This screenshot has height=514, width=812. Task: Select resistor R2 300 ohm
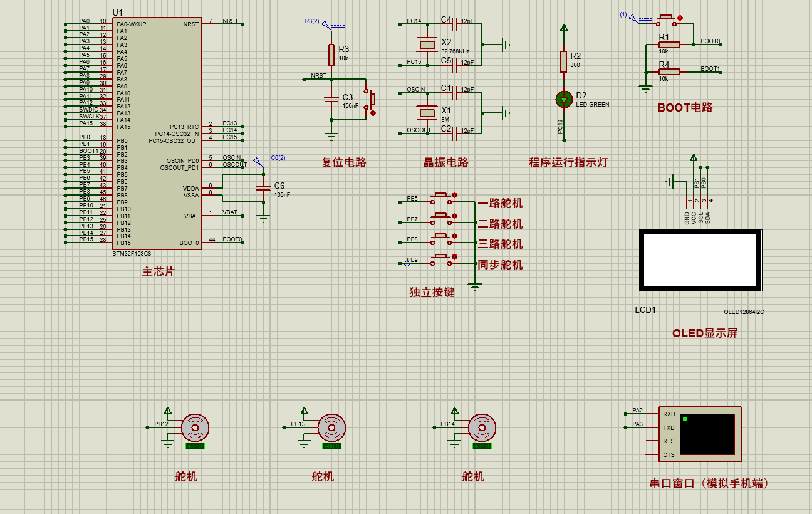click(x=564, y=61)
